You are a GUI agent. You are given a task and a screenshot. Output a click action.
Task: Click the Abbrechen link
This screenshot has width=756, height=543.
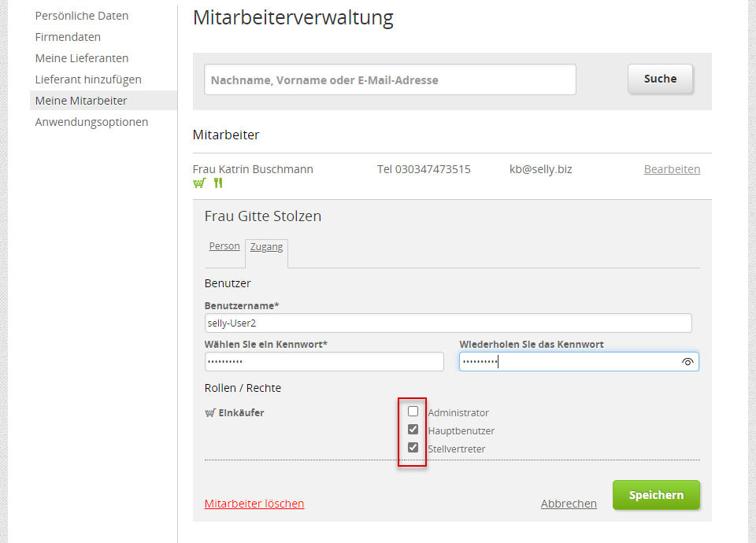569,504
